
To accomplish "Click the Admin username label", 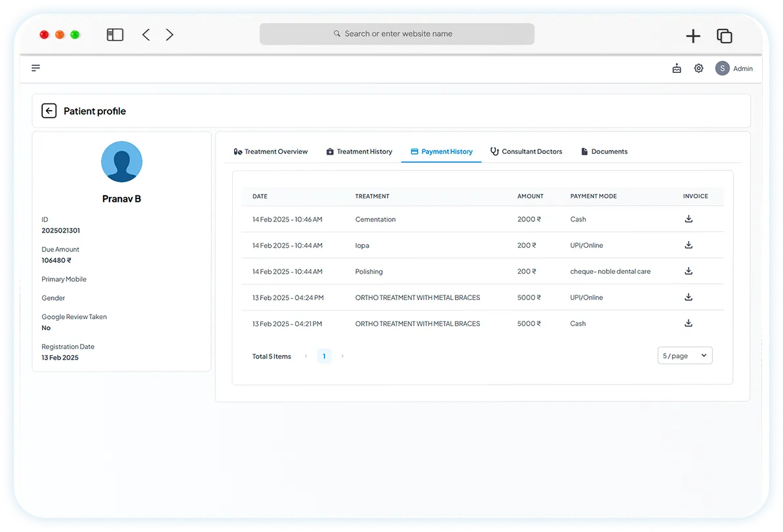I will point(742,69).
